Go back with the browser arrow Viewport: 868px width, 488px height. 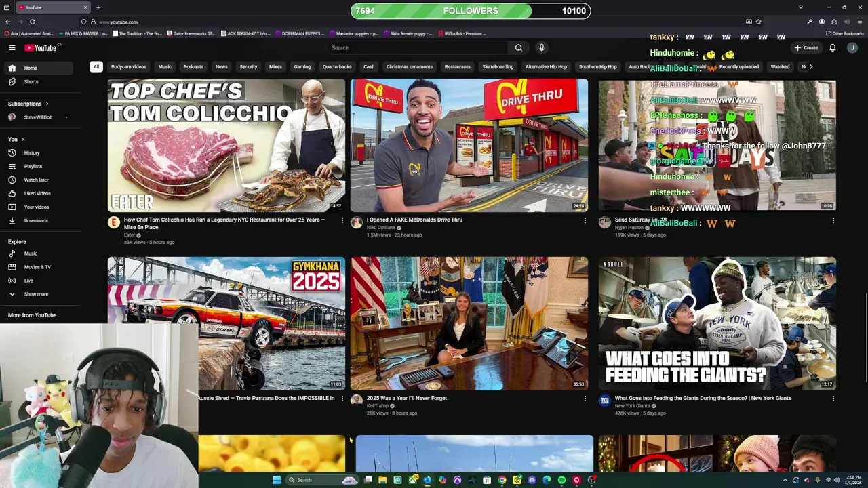tap(8, 22)
